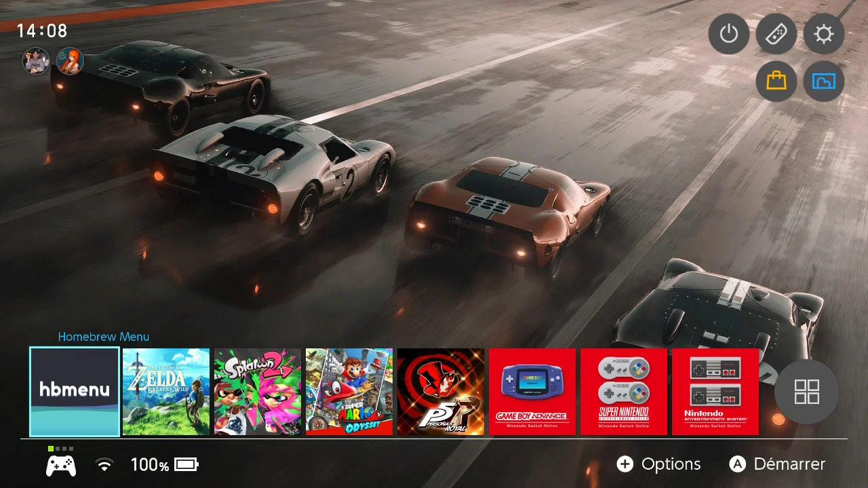Select the Splatoon 2 game tile
The height and width of the screenshot is (488, 868).
258,392
